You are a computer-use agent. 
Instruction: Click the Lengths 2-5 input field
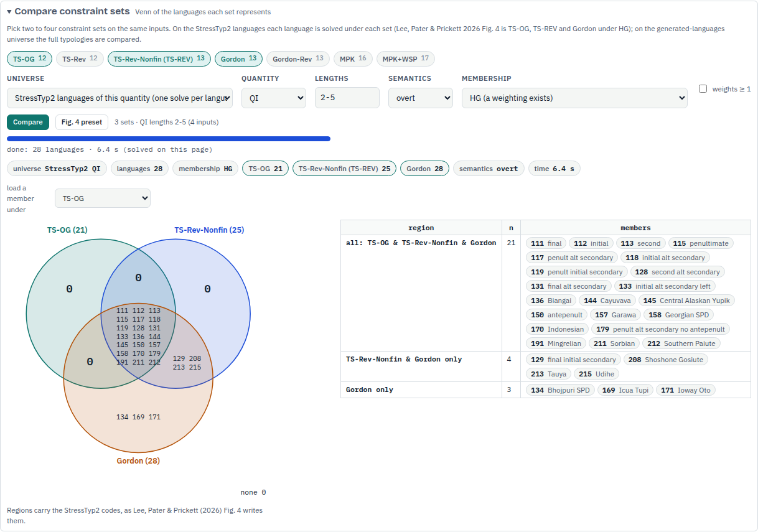point(347,98)
